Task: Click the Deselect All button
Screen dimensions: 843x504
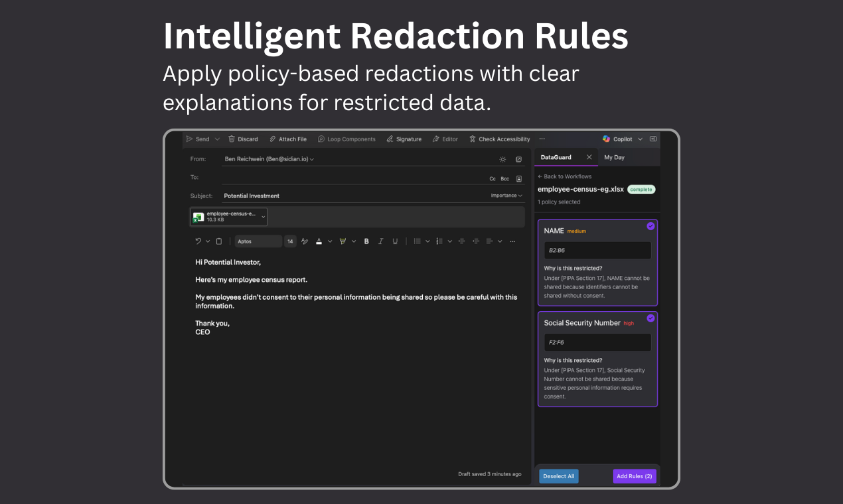Action: click(x=558, y=475)
